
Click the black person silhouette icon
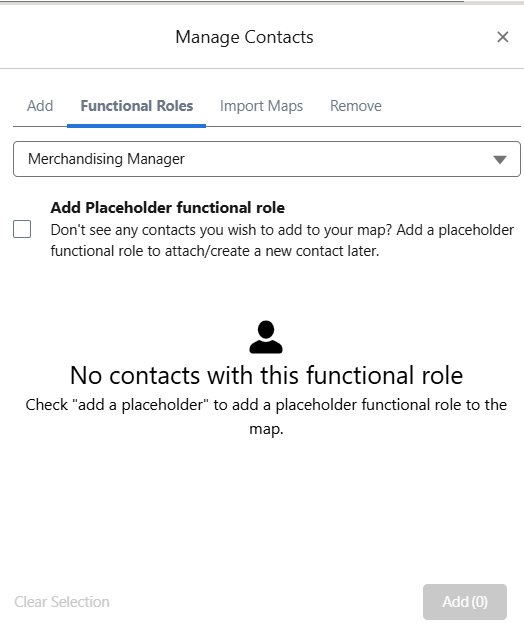point(266,337)
